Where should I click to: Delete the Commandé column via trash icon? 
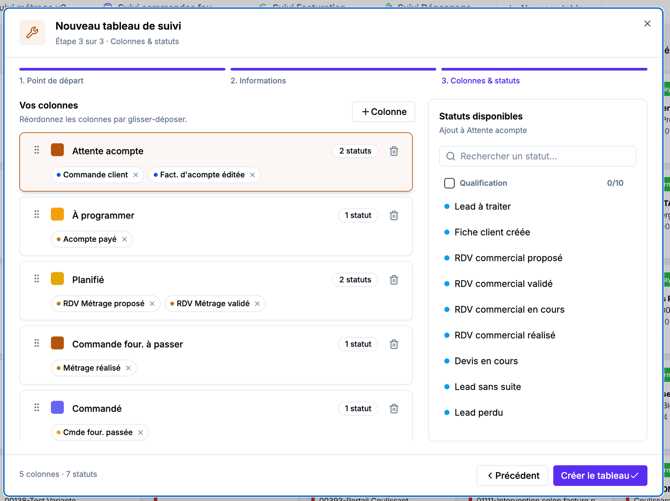(x=394, y=409)
